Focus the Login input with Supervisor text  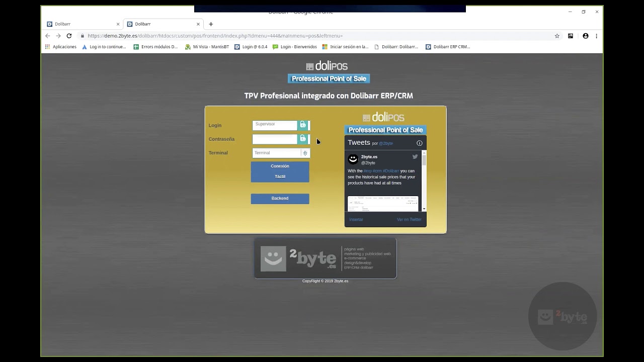(x=275, y=125)
